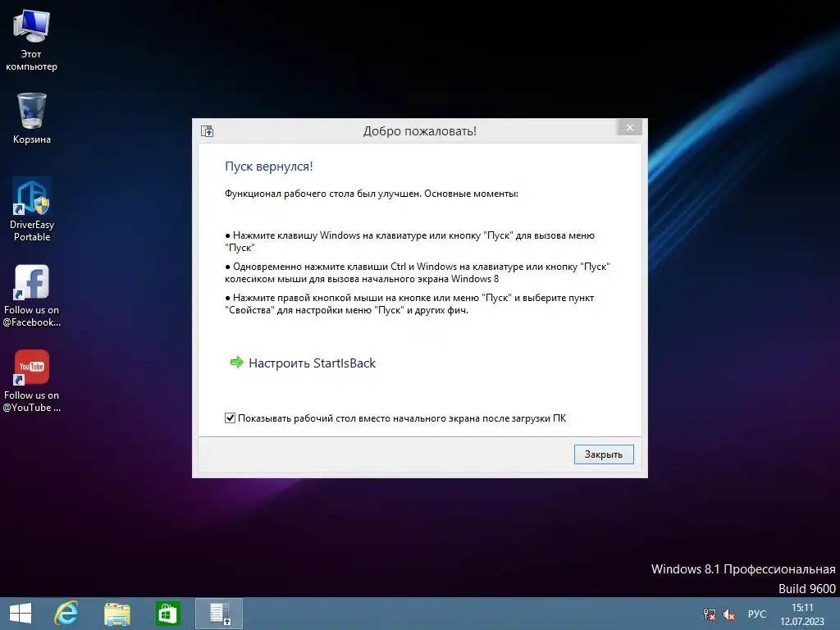Open the clock showing 15:11

(802, 614)
